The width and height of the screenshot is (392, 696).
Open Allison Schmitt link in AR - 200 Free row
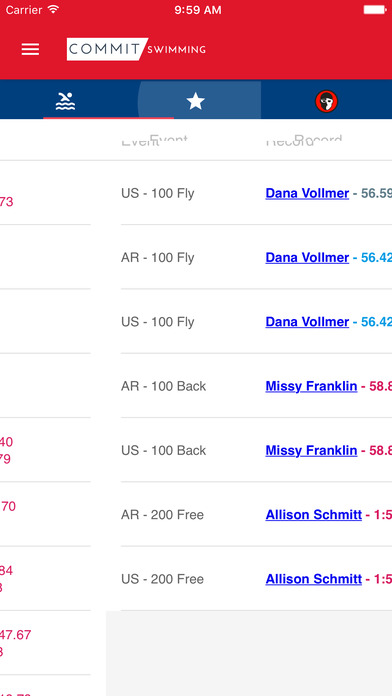313,515
